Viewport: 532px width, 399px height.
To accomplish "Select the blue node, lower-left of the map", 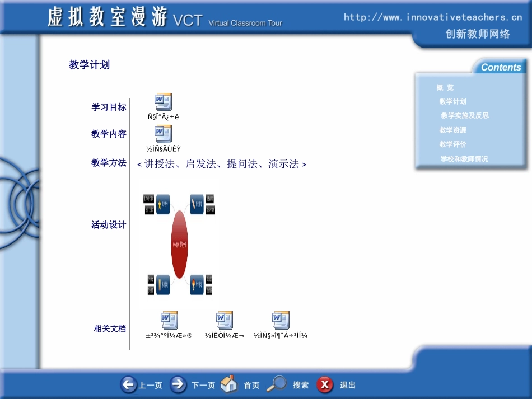I will [x=163, y=284].
